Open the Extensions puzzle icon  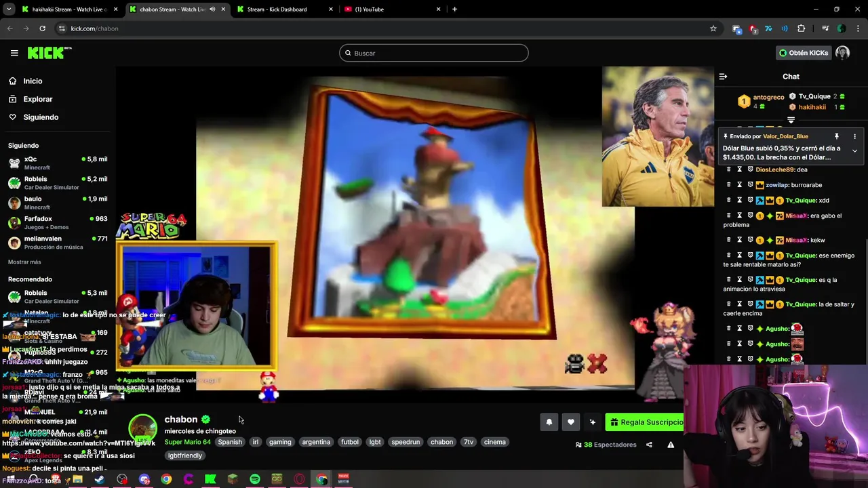[802, 28]
